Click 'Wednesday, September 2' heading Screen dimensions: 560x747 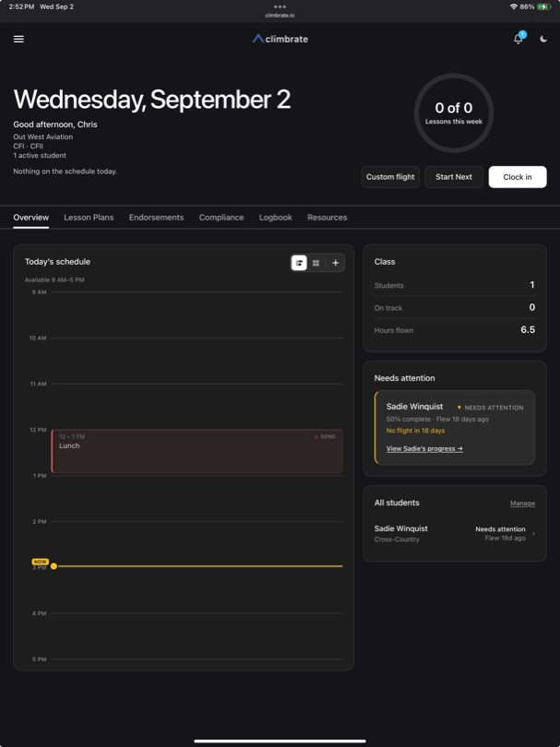(152, 100)
